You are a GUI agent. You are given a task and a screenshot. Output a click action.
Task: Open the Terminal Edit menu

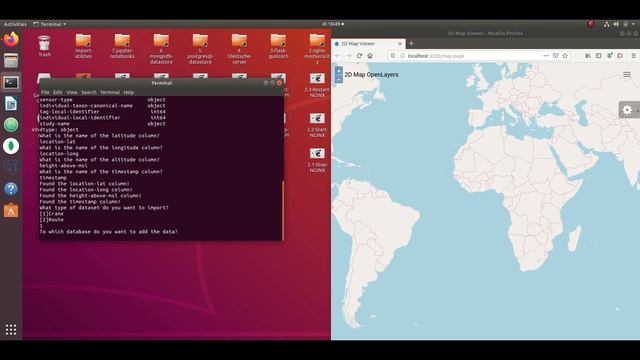coord(58,92)
